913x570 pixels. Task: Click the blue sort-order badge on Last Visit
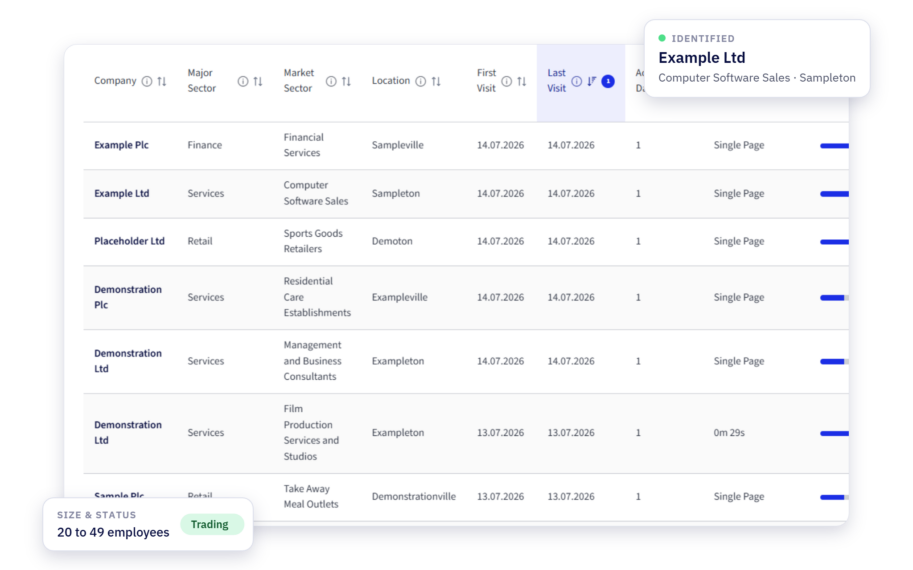pyautogui.click(x=608, y=82)
